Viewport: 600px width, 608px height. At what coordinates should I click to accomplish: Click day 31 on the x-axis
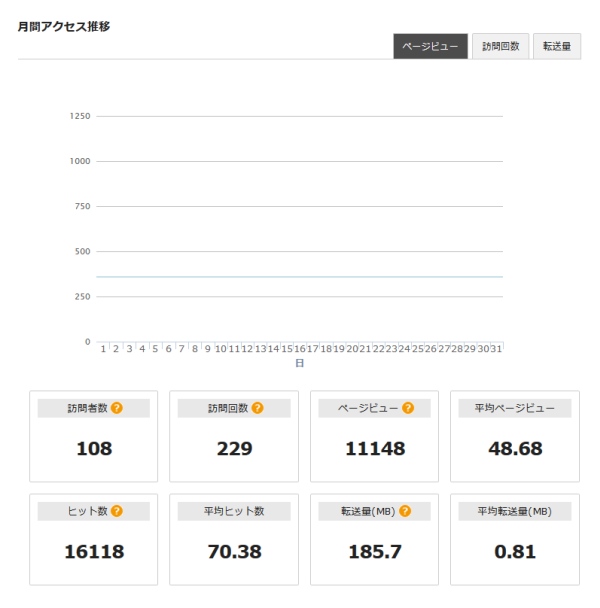click(496, 349)
